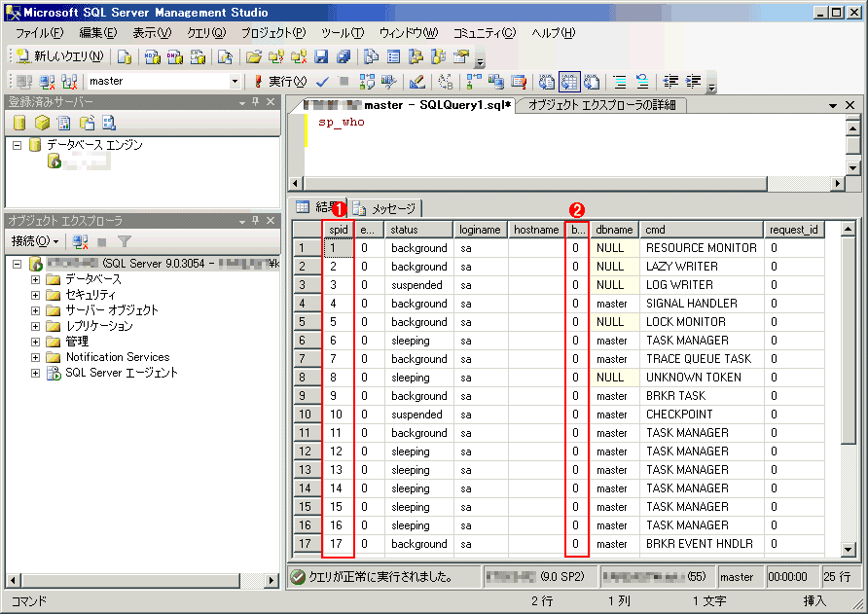The width and height of the screenshot is (868, 614).
Task: Uncomment the selected lines
Action: point(642,82)
